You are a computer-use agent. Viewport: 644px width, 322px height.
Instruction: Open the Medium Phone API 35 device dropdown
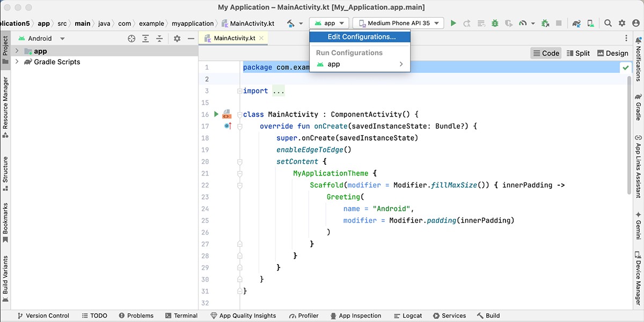point(398,23)
